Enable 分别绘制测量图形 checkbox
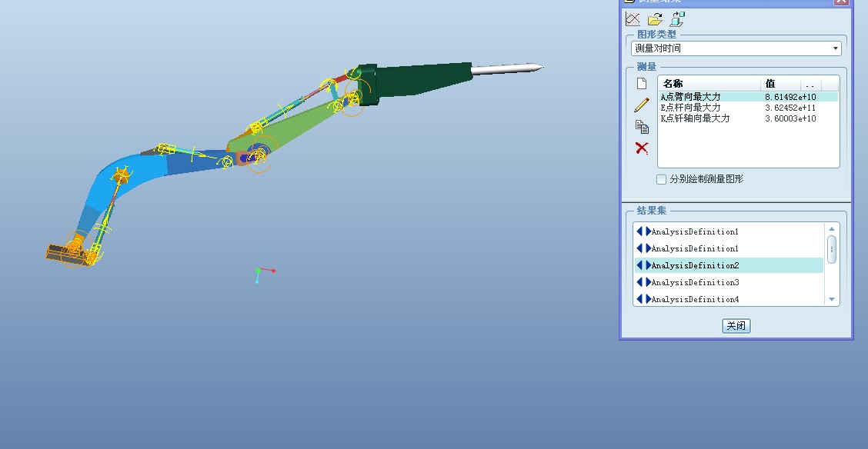The width and height of the screenshot is (868, 449). 661,179
